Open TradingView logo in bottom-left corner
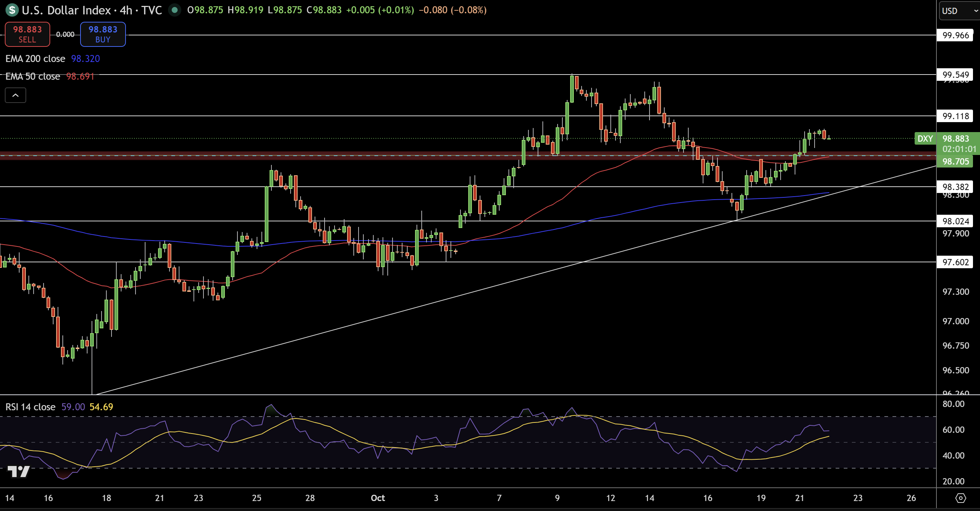Viewport: 980px width, 511px height. 18,472
